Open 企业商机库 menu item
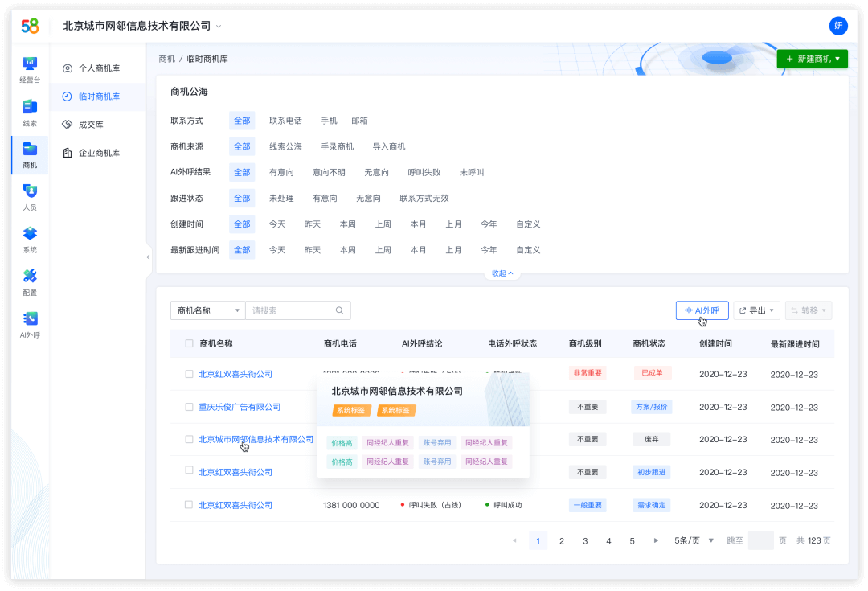The image size is (868, 591). (x=99, y=153)
